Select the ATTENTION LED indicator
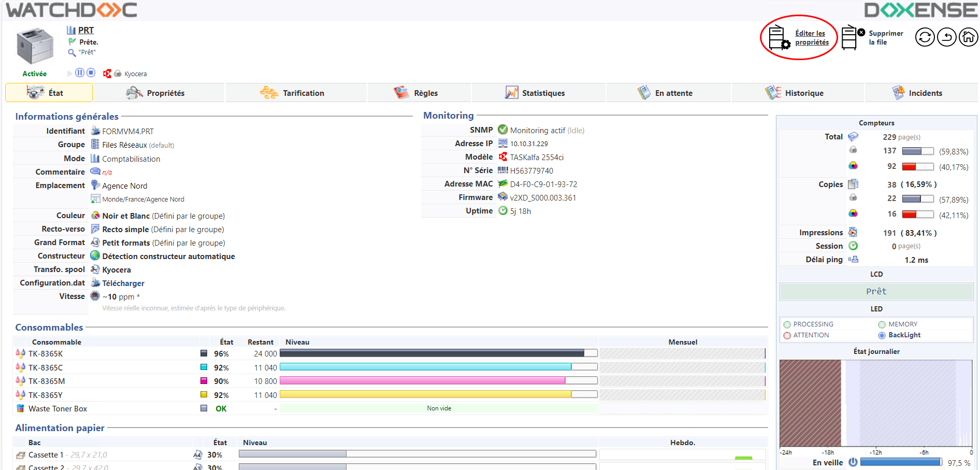Viewport: 980px width, 470px height. (787, 335)
